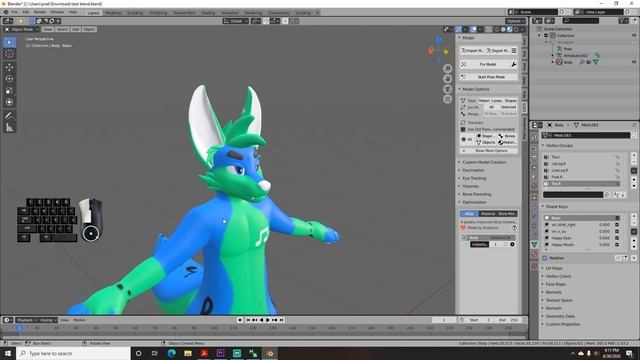The image size is (640, 360).
Task: Open Microsoft Edge in the taskbar
Action: tap(171, 353)
